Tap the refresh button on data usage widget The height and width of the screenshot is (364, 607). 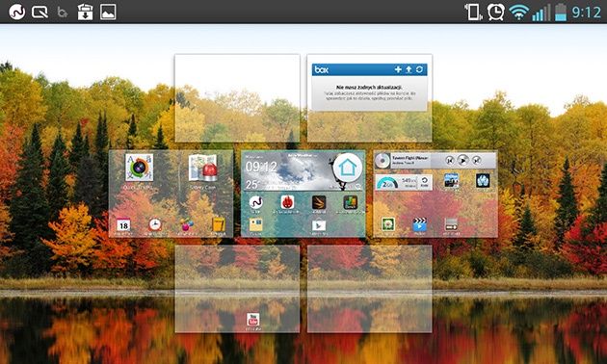425,182
